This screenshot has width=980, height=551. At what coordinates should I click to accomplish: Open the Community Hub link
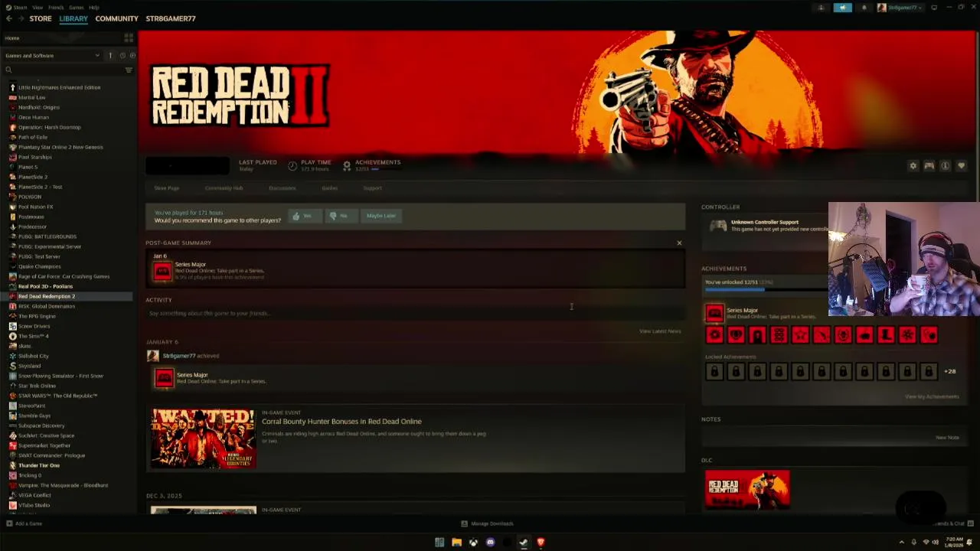click(x=224, y=188)
